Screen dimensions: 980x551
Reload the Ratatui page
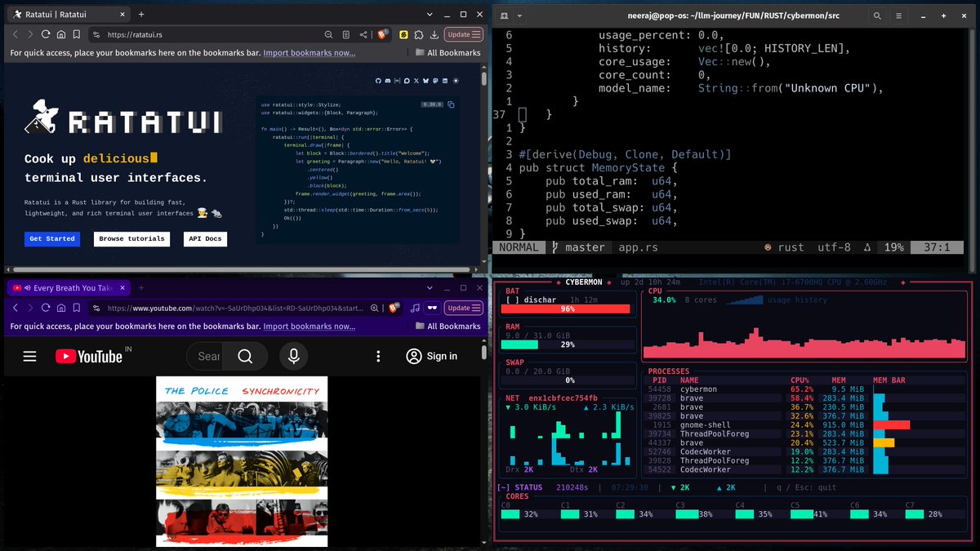coord(46,34)
